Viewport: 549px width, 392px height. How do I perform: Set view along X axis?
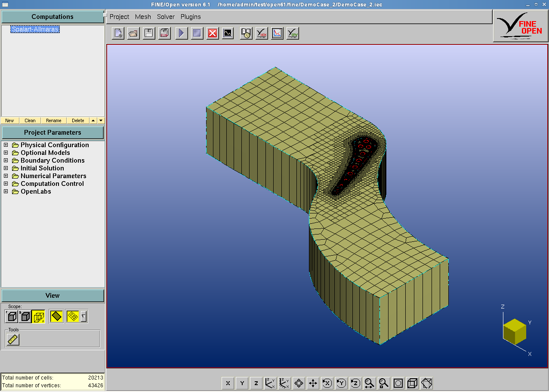pos(228,383)
